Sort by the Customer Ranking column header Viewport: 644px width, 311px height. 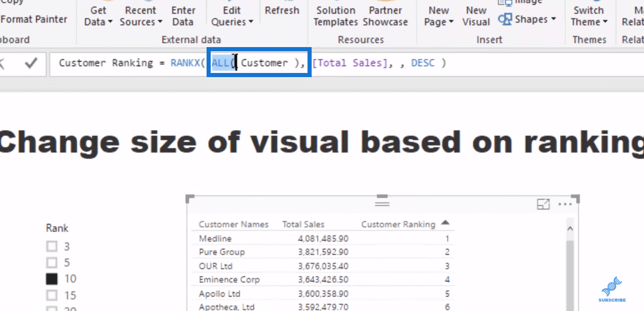click(398, 224)
